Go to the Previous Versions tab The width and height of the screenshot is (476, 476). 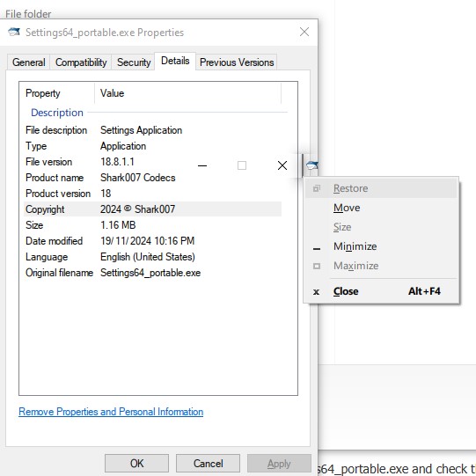tap(237, 62)
